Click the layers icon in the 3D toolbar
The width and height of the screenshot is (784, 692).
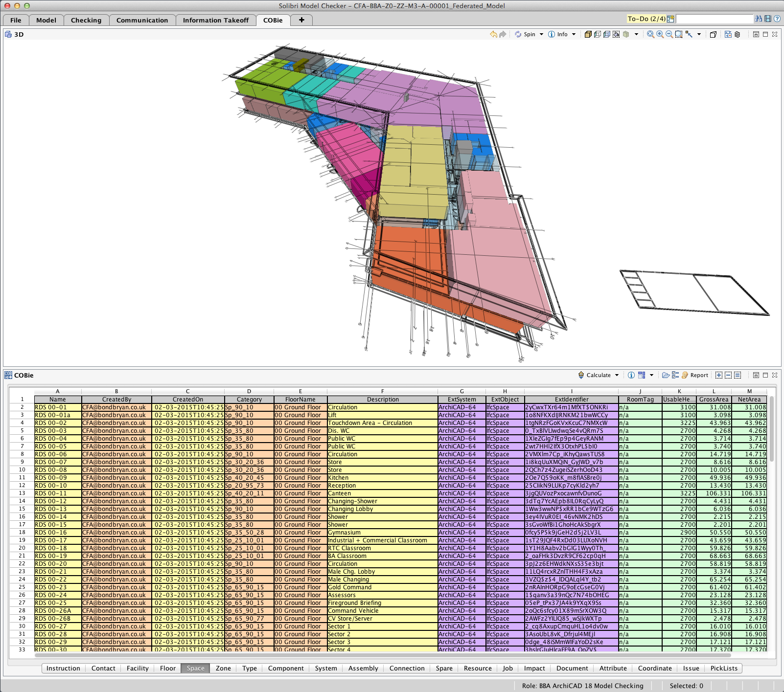[738, 34]
